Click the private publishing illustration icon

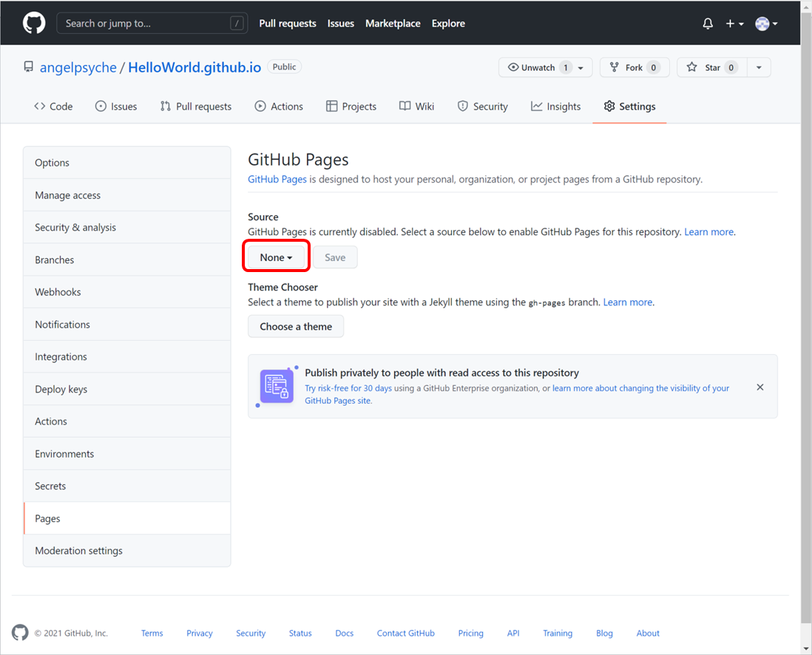pos(277,386)
